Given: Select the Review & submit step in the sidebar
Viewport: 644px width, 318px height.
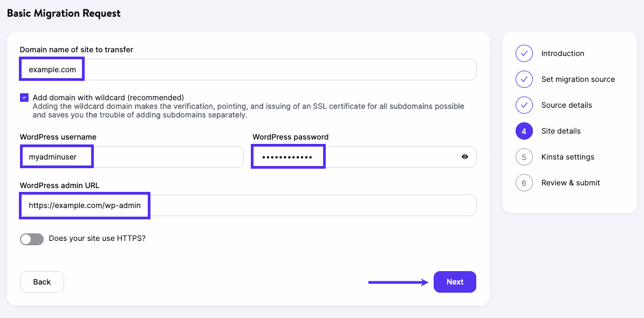Looking at the screenshot, I should (570, 183).
